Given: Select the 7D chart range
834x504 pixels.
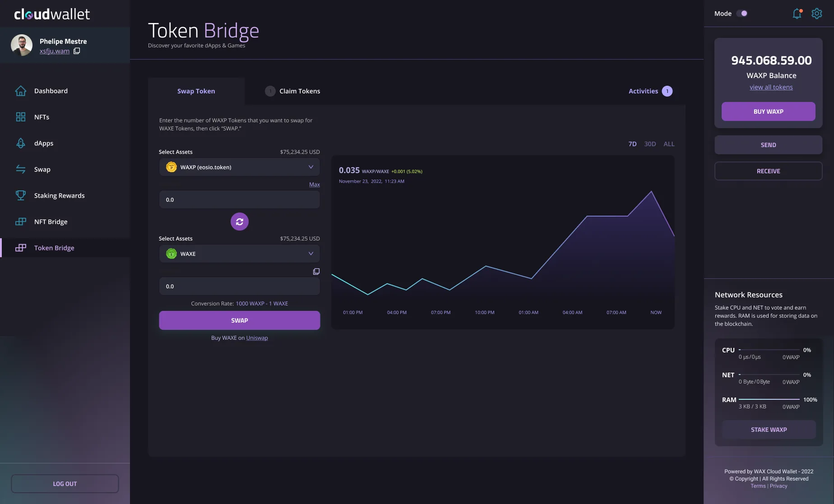Looking at the screenshot, I should pos(632,144).
